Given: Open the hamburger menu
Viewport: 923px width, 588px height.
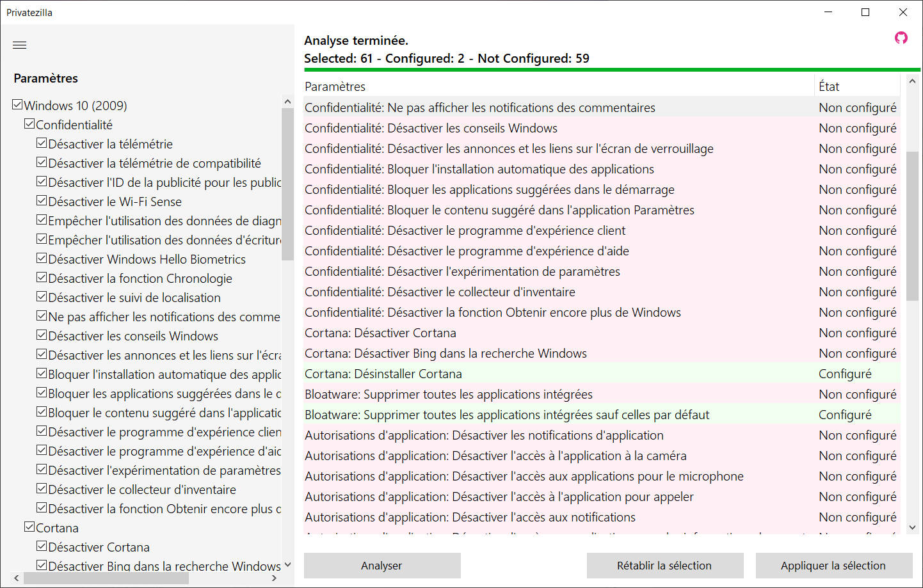Looking at the screenshot, I should (x=20, y=45).
